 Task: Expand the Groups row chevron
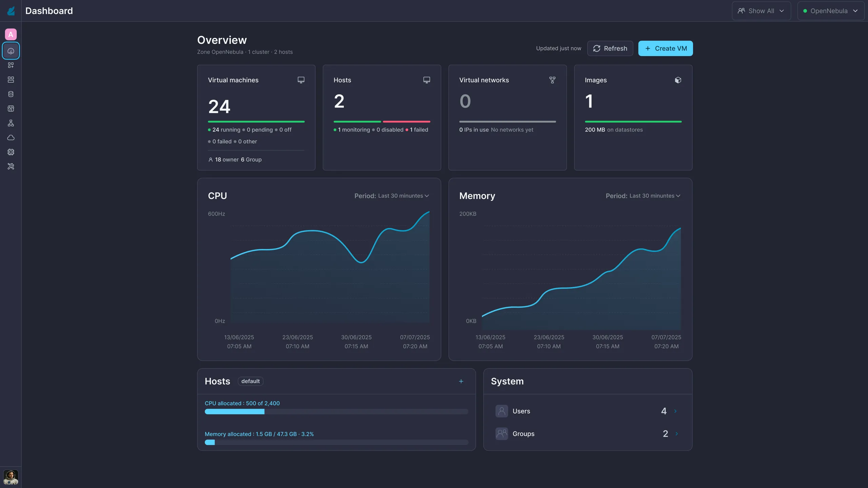677,434
